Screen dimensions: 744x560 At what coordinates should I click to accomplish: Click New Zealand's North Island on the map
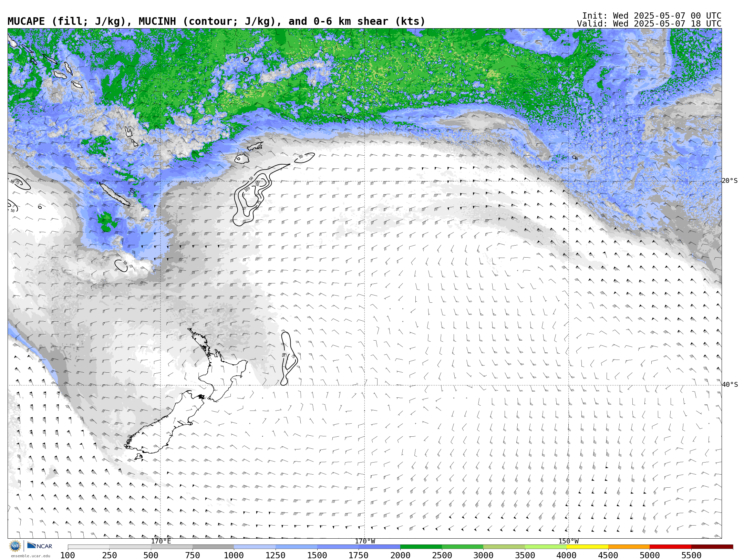point(220,374)
